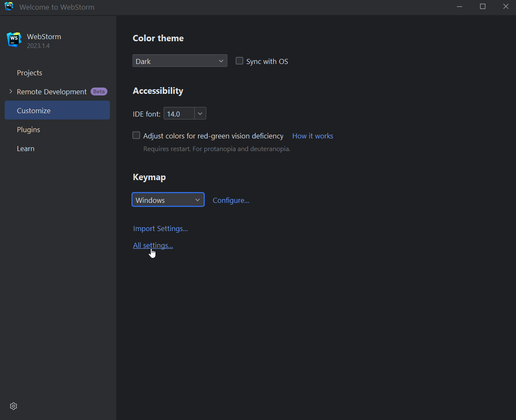Expand the Remote Development section
Viewport: 516px width, 420px height.
tap(10, 91)
